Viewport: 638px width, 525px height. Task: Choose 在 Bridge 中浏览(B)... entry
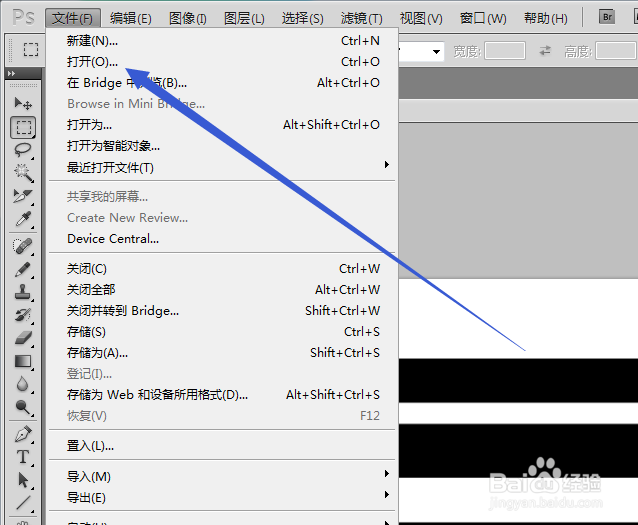point(222,83)
